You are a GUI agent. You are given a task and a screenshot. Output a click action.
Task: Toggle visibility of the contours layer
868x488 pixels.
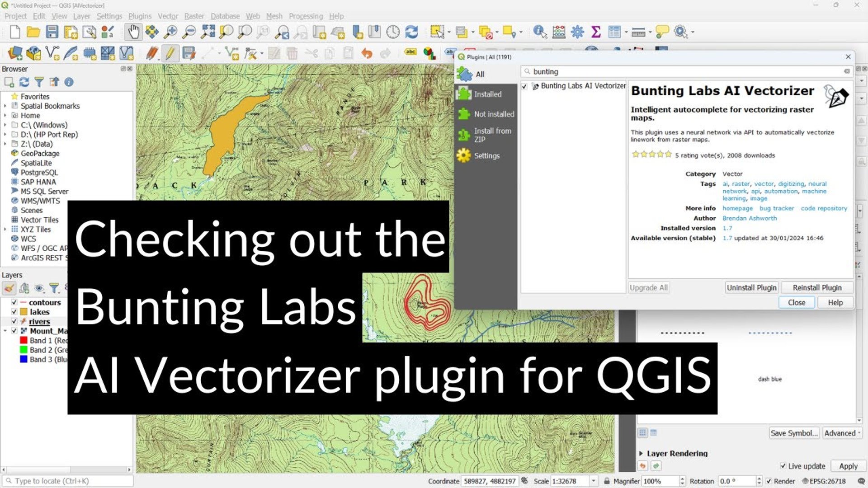tap(14, 302)
